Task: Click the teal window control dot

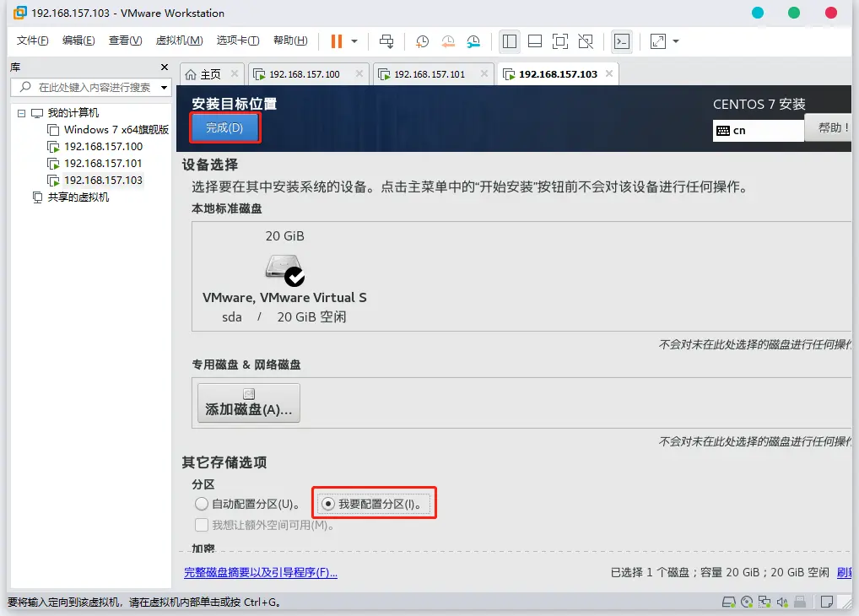Action: point(758,13)
